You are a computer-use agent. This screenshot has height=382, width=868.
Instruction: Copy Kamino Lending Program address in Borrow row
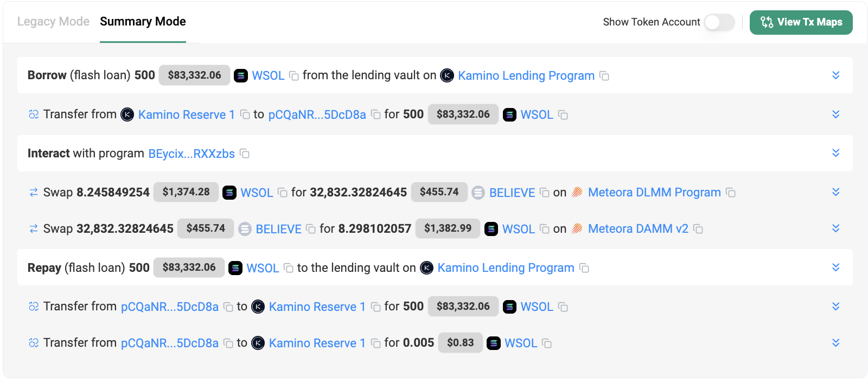click(604, 76)
